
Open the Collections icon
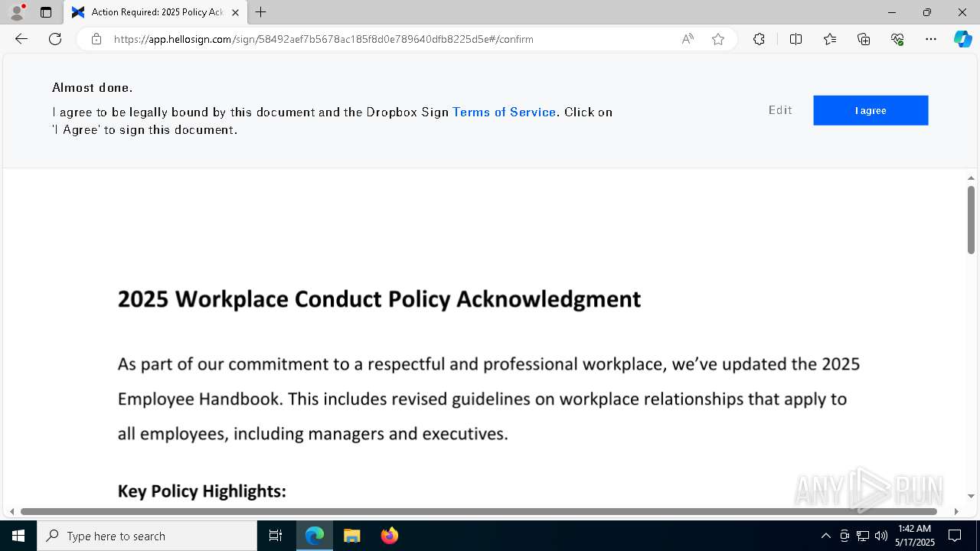point(864,39)
